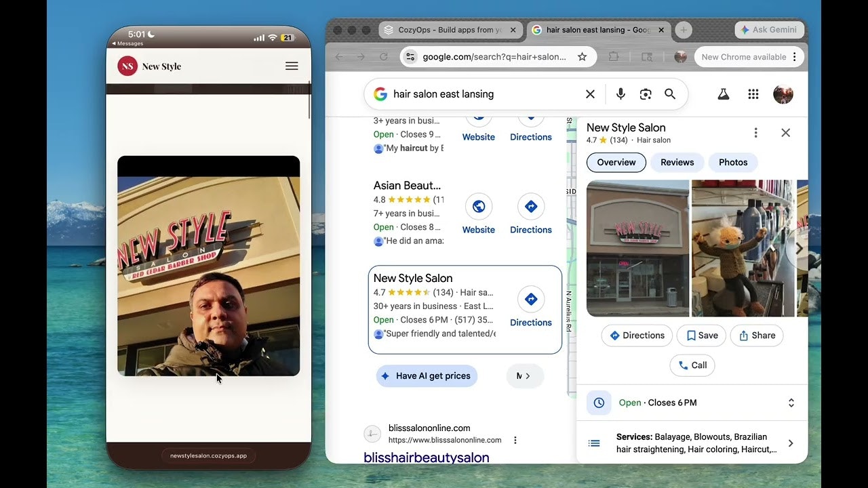Viewport: 868px width, 488px height.
Task: Select the New Style Salon result card title
Action: pos(413,278)
